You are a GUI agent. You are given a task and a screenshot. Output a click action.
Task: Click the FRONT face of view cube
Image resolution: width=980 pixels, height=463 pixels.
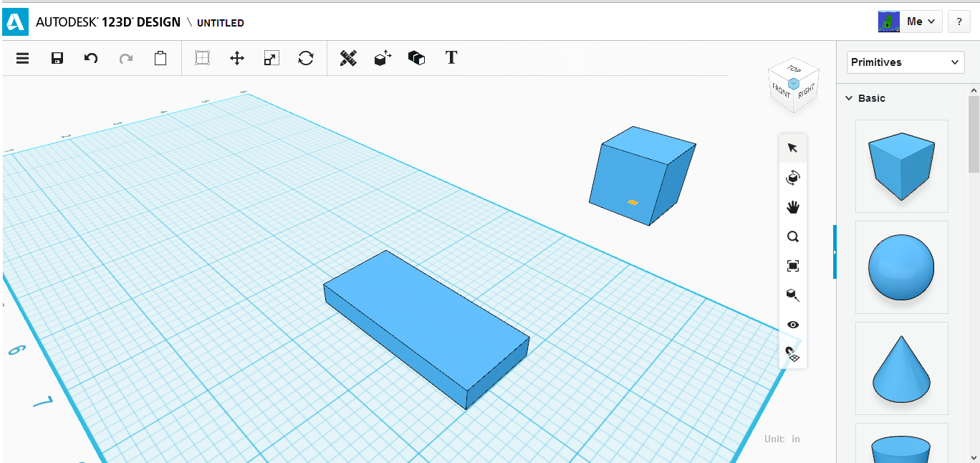coord(781,91)
